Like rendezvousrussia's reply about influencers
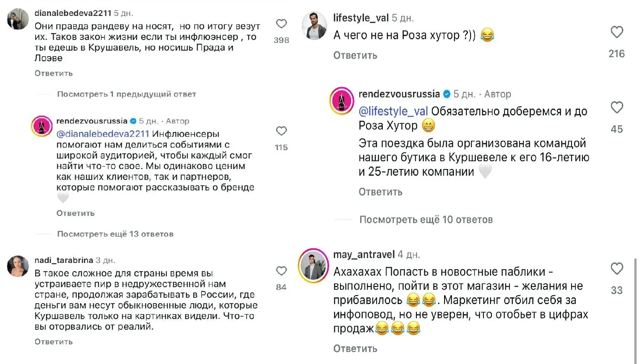This screenshot has height=364, width=642. [281, 131]
